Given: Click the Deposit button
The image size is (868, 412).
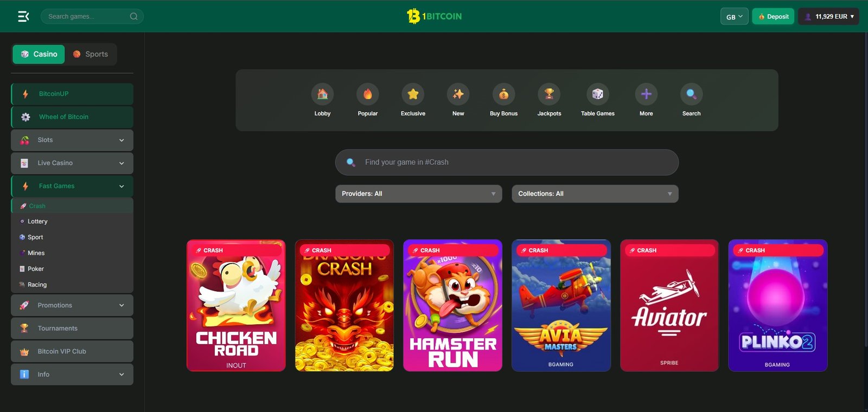Looking at the screenshot, I should pos(773,16).
